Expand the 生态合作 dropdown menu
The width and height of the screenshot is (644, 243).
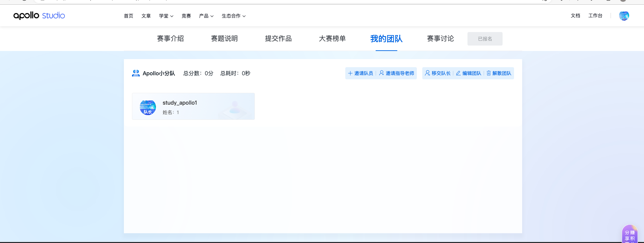[x=234, y=16]
